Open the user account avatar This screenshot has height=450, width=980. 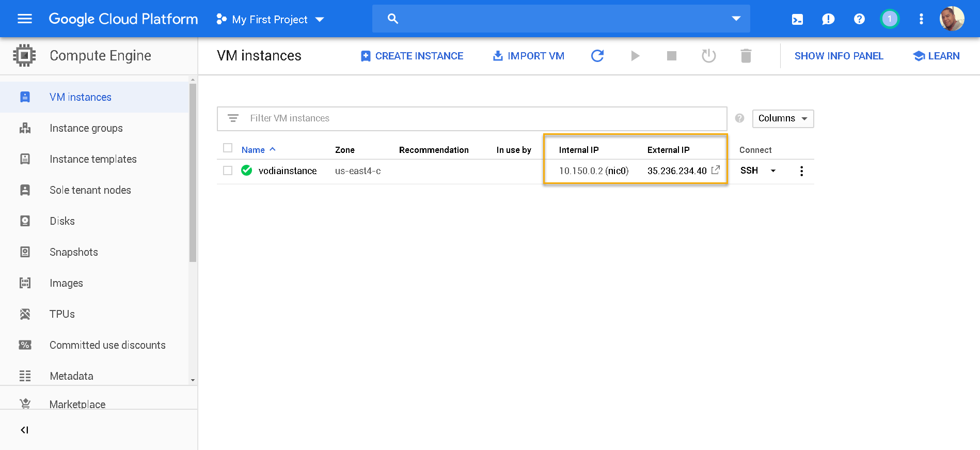(x=952, y=19)
